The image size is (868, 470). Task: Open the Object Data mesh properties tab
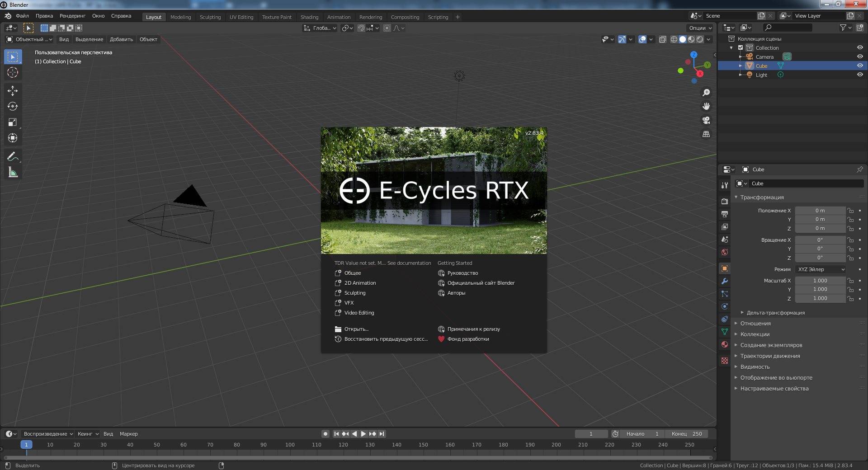(725, 332)
